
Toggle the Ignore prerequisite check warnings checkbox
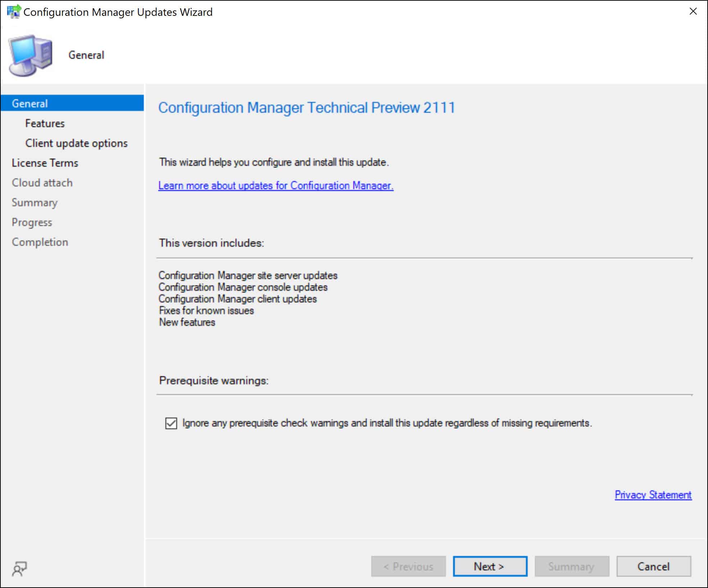click(x=171, y=423)
